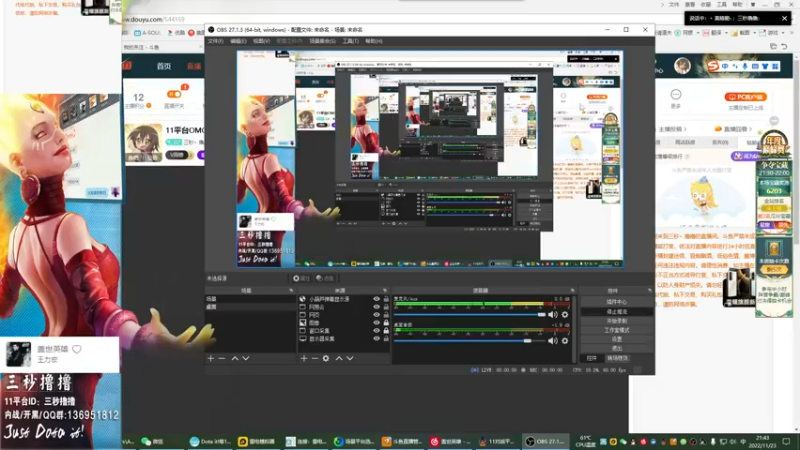The width and height of the screenshot is (800, 450).
Task: Pop out the Audio Mixer dock panel
Action: coord(572,290)
